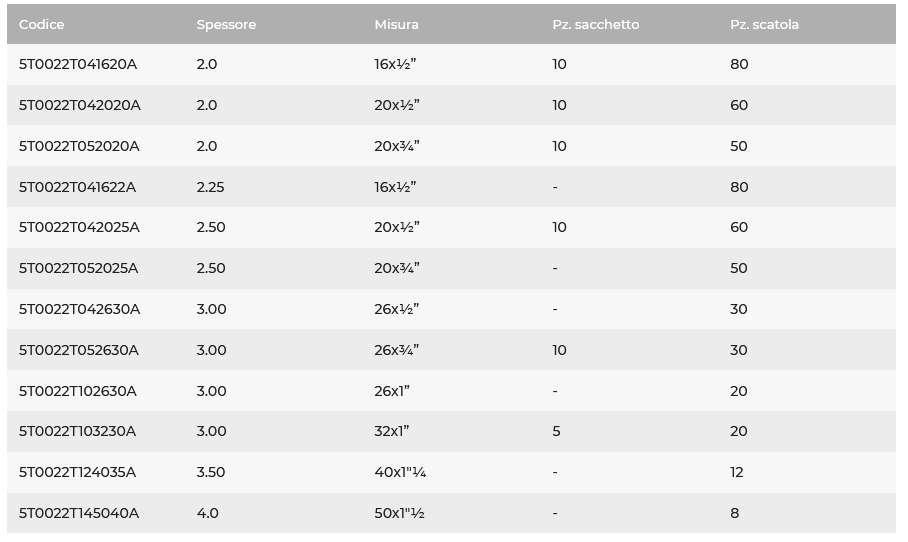Click the 2.25 thickness value
Screen dimensions: 908x542
click(x=210, y=187)
